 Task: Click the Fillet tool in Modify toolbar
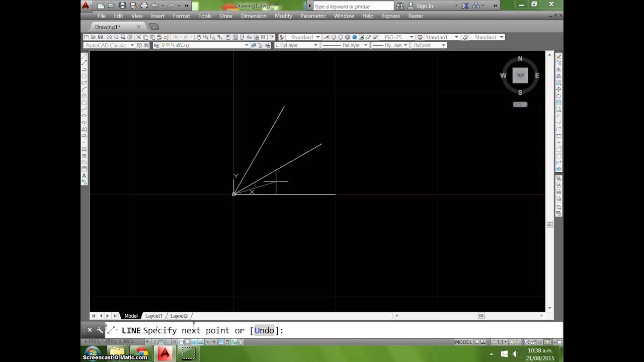559,155
